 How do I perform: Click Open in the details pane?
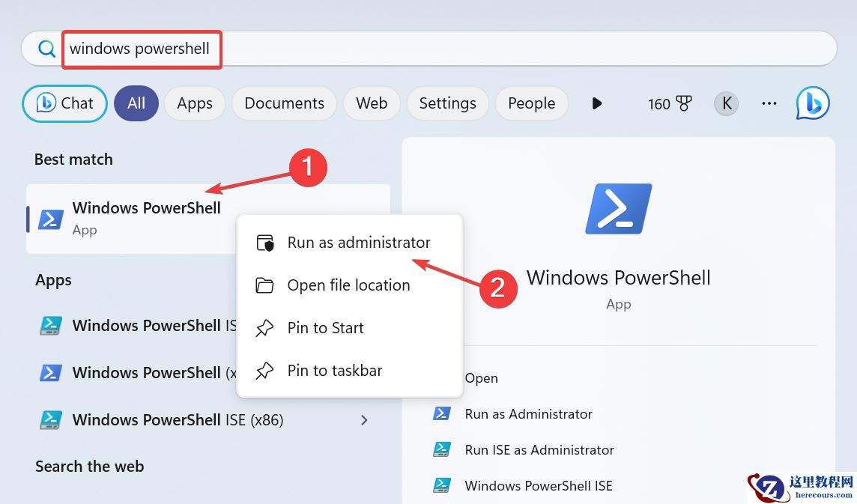482,378
